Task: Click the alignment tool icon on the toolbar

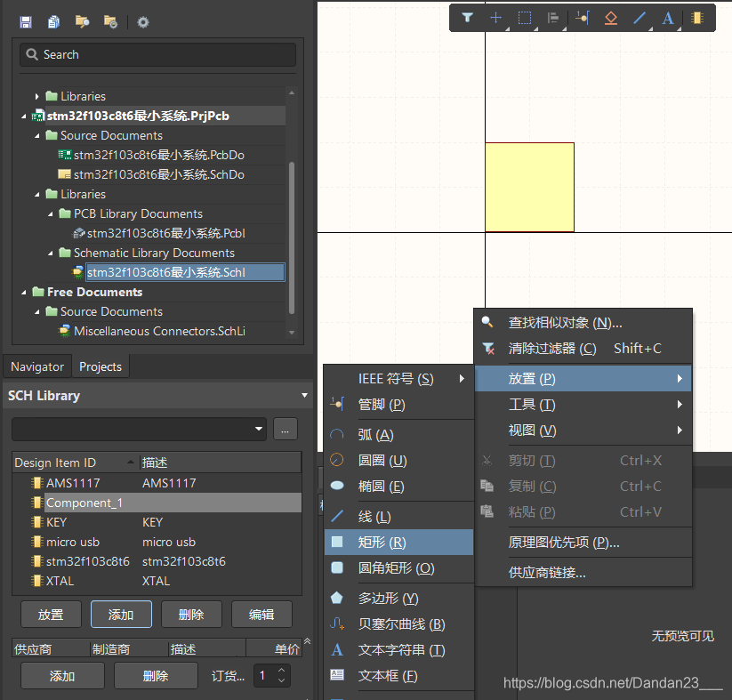Action: point(553,18)
